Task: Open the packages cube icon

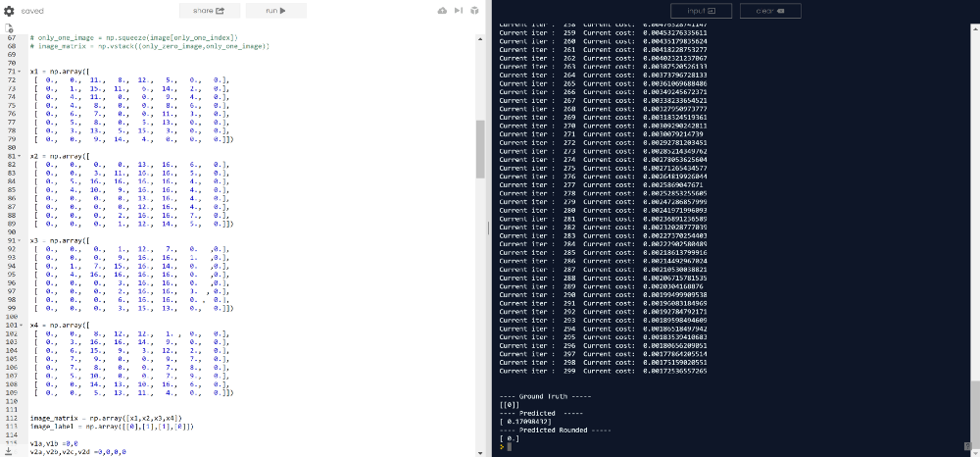Action: [x=475, y=11]
